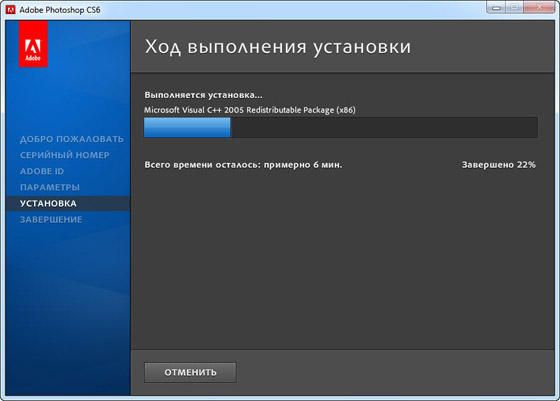Click the Adobe Photoshop CS6 title bar icon
The height and width of the screenshot is (401, 560).
(x=11, y=10)
